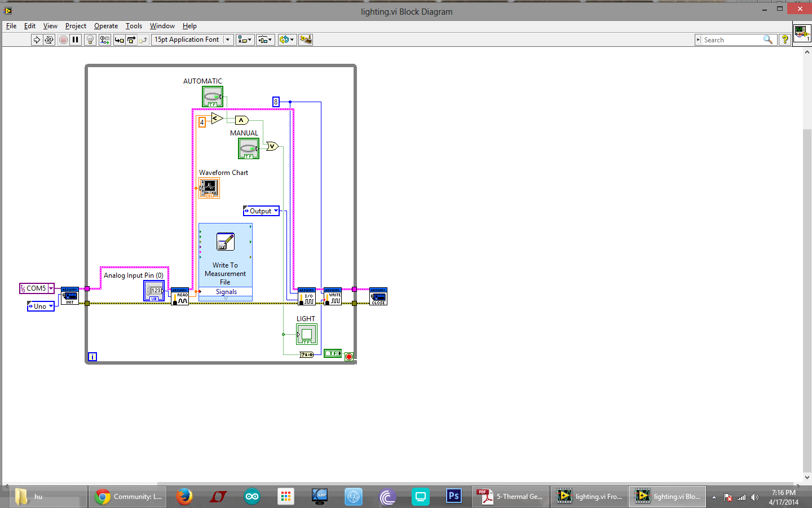Select the MANUAL boolean control terminal

[249, 148]
